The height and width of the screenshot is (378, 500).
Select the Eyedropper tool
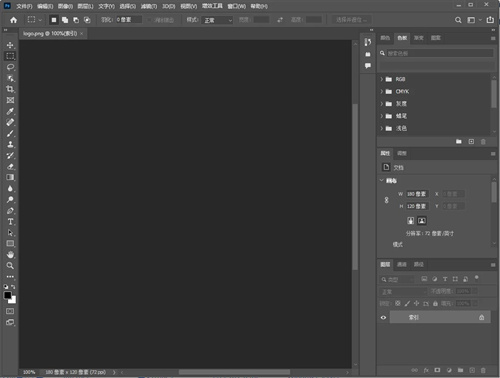point(10,111)
